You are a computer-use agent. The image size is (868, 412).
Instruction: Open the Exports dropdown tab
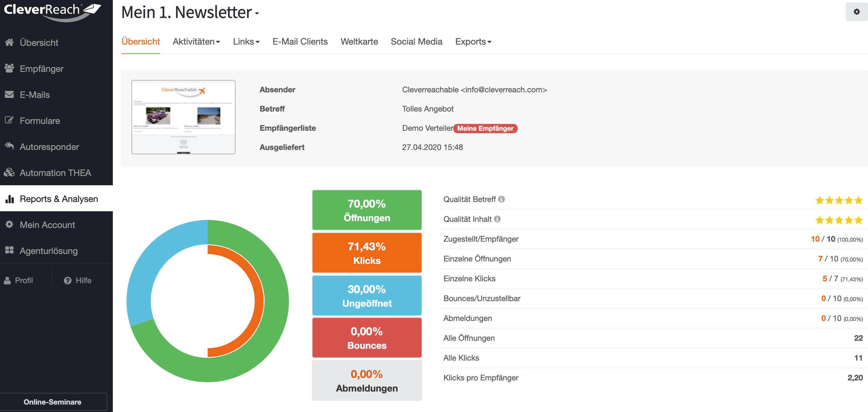click(473, 42)
